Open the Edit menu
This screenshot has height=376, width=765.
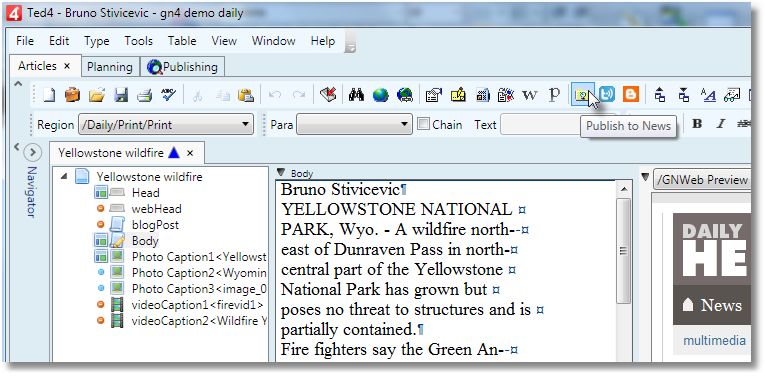[59, 41]
